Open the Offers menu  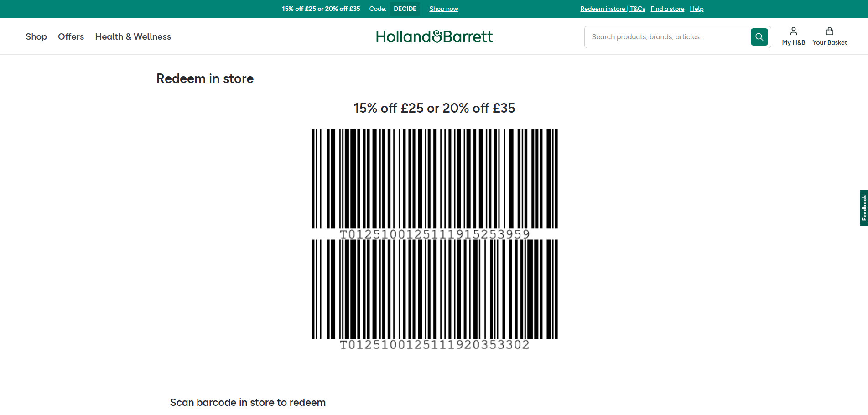click(71, 36)
